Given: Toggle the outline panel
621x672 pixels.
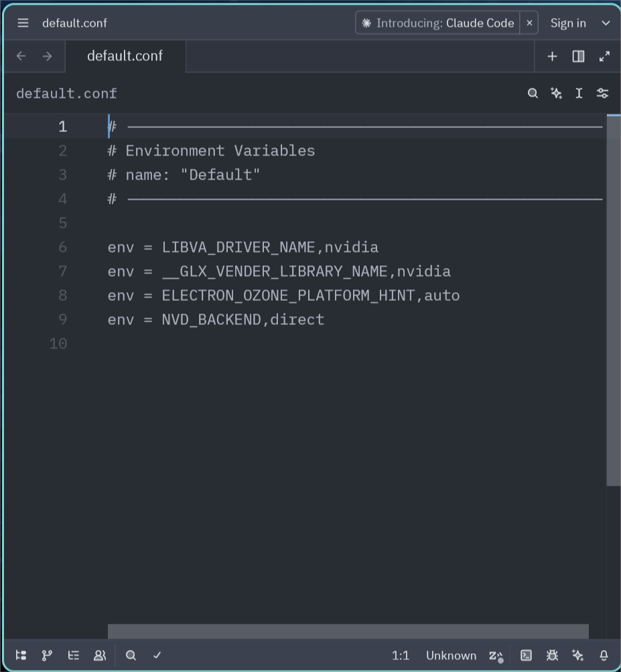Looking at the screenshot, I should [73, 655].
